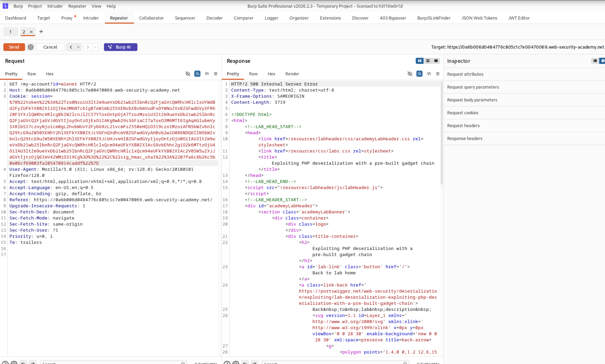
Task: Open the Decoder tab
Action: point(215,18)
